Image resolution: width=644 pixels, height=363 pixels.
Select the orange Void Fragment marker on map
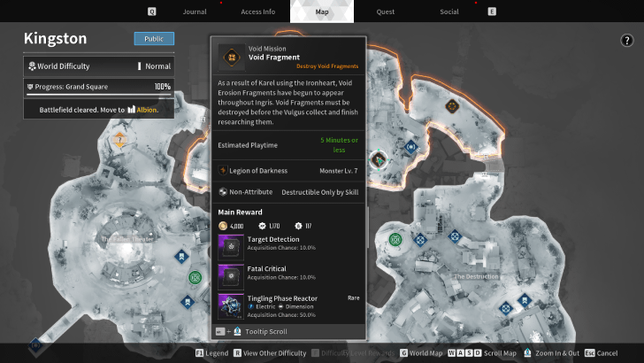(452, 106)
